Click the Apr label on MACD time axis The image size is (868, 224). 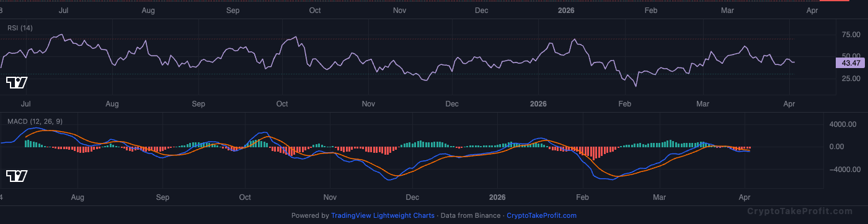tap(745, 197)
